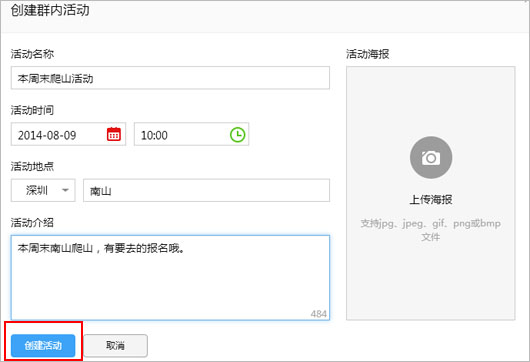The width and height of the screenshot is (530, 362).
Task: Click the 活动名称 field label
Action: pyautogui.click(x=32, y=54)
